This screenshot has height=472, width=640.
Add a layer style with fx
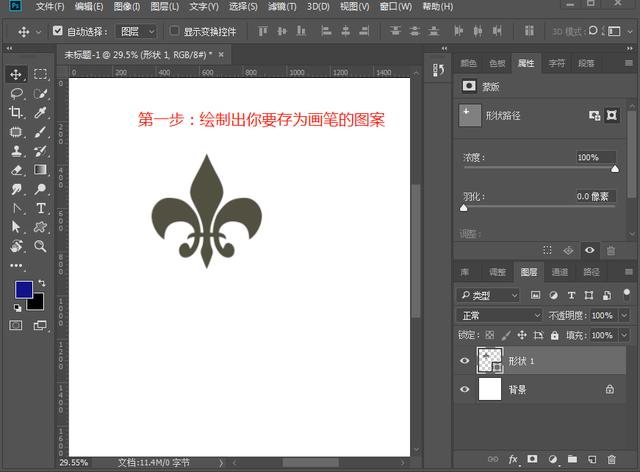tap(513, 459)
